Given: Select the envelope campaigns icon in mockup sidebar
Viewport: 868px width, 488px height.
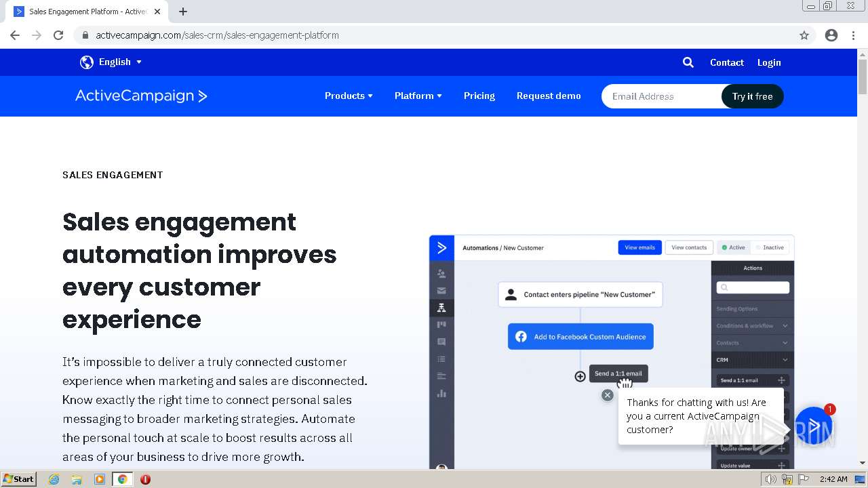Looking at the screenshot, I should coord(441,291).
